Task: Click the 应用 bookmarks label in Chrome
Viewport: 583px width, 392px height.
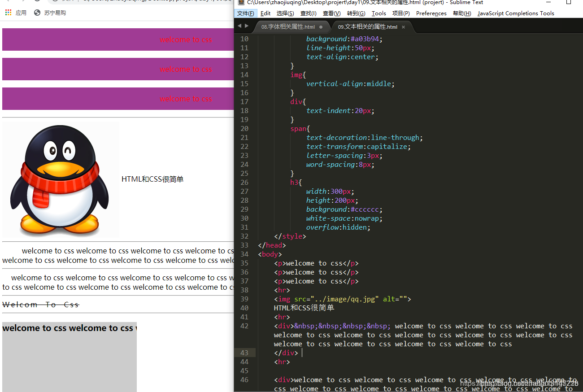Action: tap(21, 13)
